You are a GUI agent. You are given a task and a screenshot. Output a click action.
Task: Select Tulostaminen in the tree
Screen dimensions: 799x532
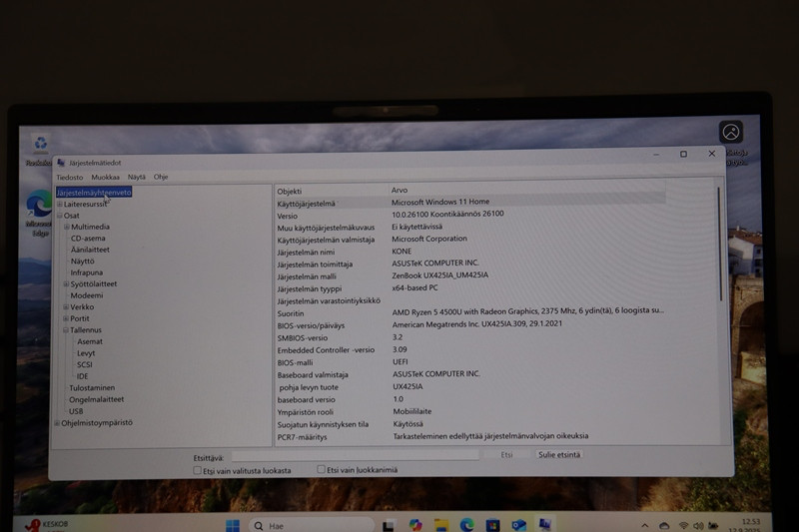pos(92,388)
